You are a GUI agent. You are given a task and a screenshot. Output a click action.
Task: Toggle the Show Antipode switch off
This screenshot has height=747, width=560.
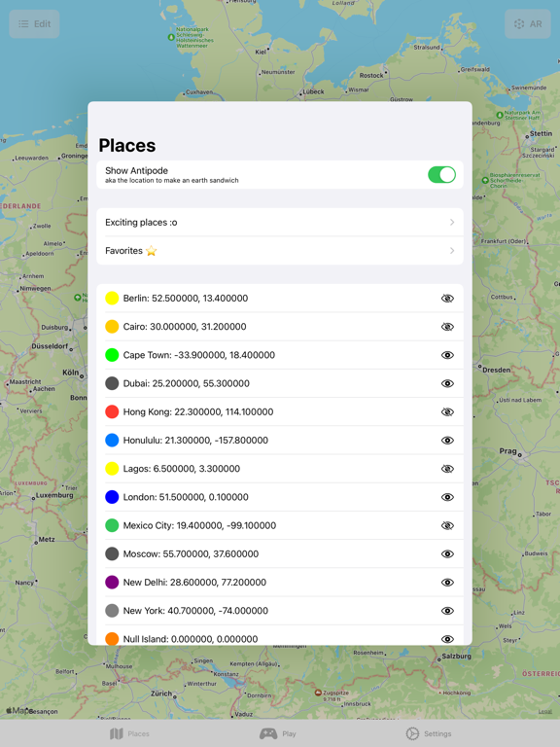441,175
